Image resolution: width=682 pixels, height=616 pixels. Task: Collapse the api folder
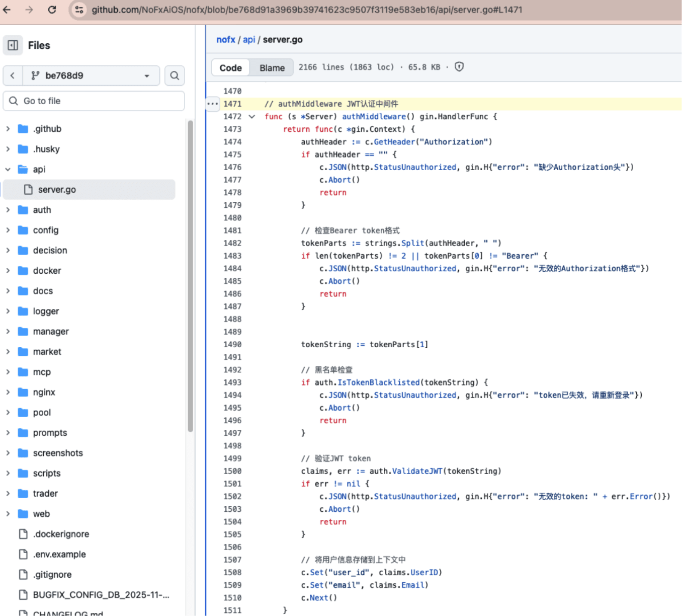click(x=8, y=170)
